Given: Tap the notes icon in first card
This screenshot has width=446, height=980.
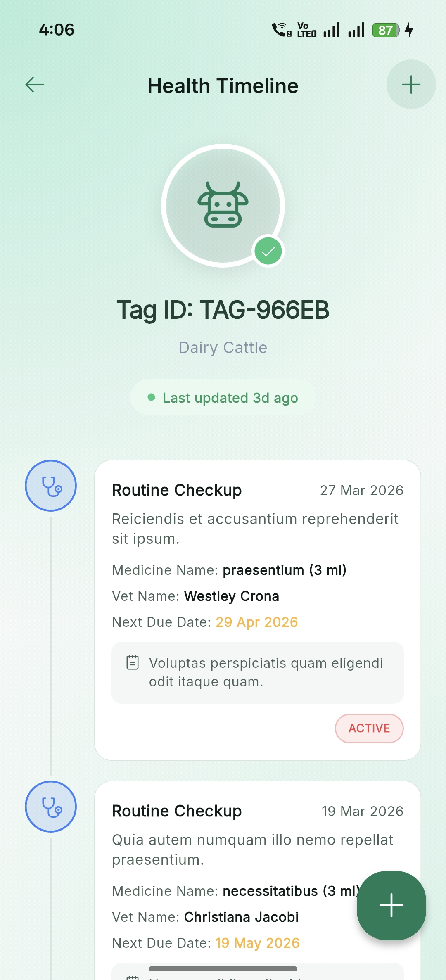Looking at the screenshot, I should click(x=133, y=662).
